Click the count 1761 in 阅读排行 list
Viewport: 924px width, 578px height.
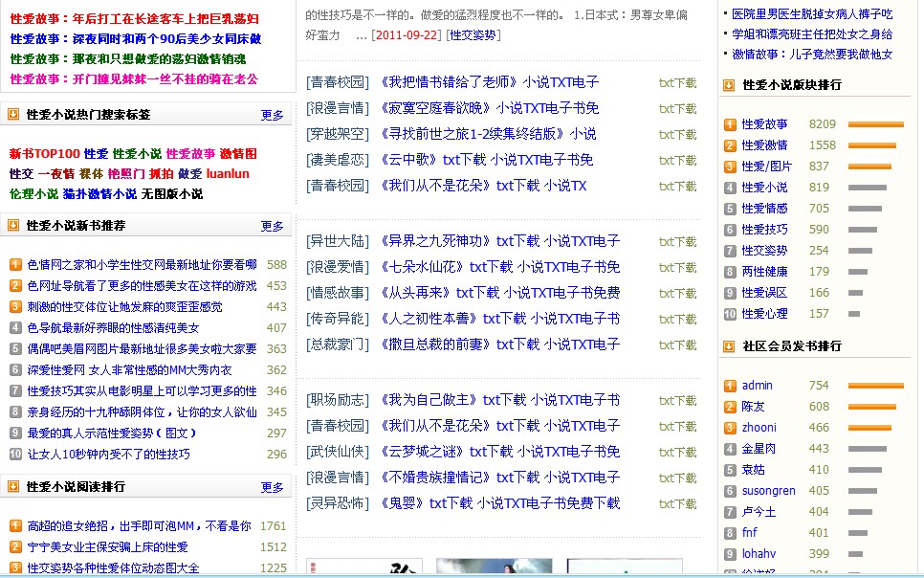(274, 526)
